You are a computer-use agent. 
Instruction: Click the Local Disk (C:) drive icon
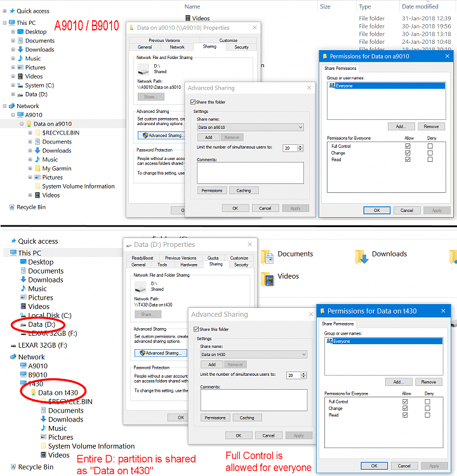pos(23,315)
